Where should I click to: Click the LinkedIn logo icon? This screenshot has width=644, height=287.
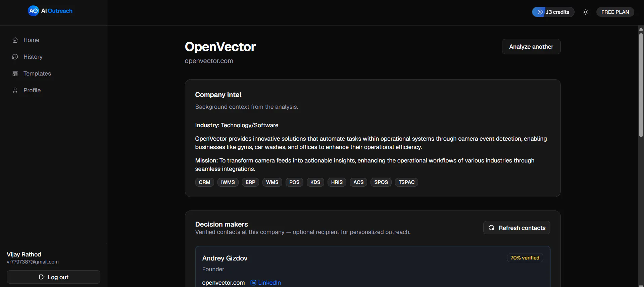tap(253, 283)
